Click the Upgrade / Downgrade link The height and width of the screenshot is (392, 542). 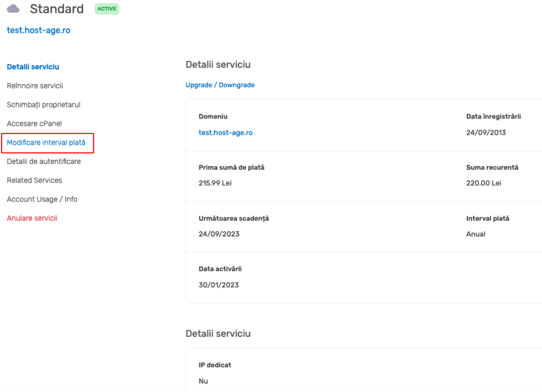220,85
